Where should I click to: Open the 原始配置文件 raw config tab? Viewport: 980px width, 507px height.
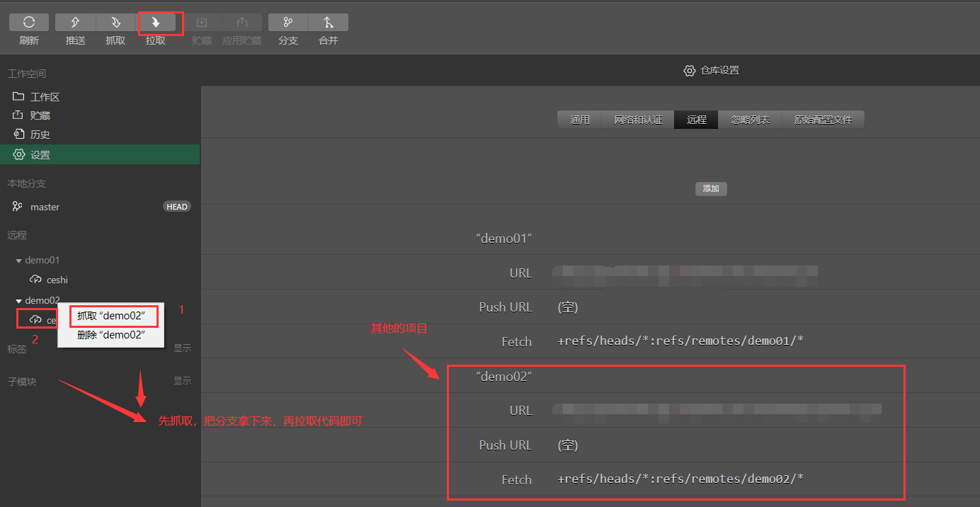tap(823, 120)
